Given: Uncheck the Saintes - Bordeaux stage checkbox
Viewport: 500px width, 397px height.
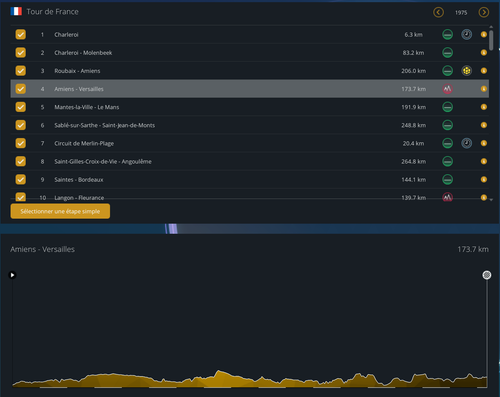Looking at the screenshot, I should 21,179.
